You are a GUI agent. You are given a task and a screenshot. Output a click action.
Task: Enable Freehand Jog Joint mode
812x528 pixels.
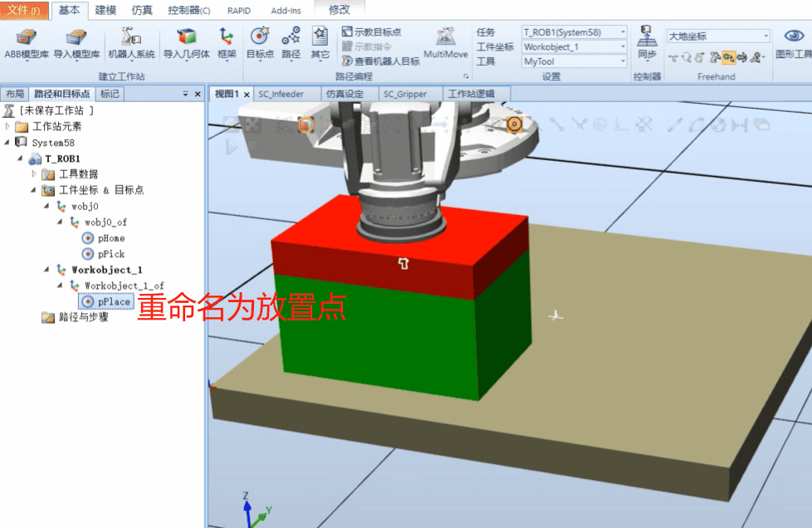tap(715, 57)
